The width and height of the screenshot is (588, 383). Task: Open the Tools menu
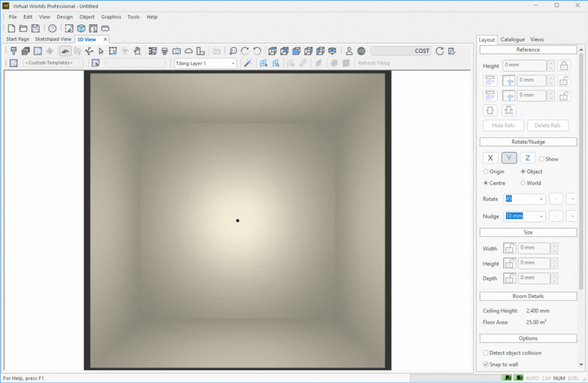pos(134,17)
